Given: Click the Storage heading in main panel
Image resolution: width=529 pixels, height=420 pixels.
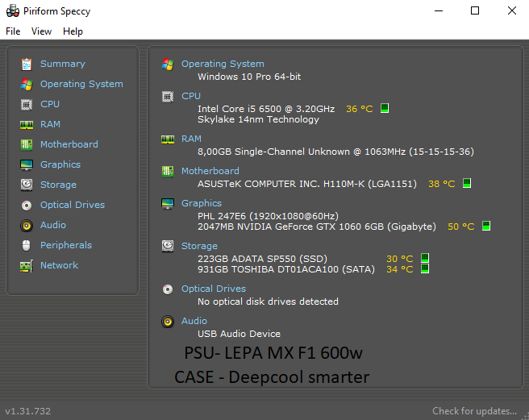Looking at the screenshot, I should click(x=199, y=246).
